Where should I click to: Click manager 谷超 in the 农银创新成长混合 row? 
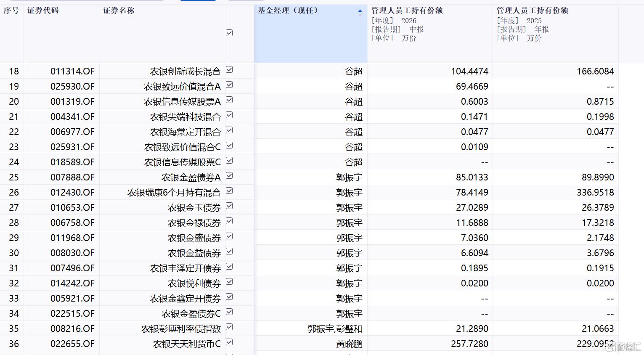click(354, 72)
